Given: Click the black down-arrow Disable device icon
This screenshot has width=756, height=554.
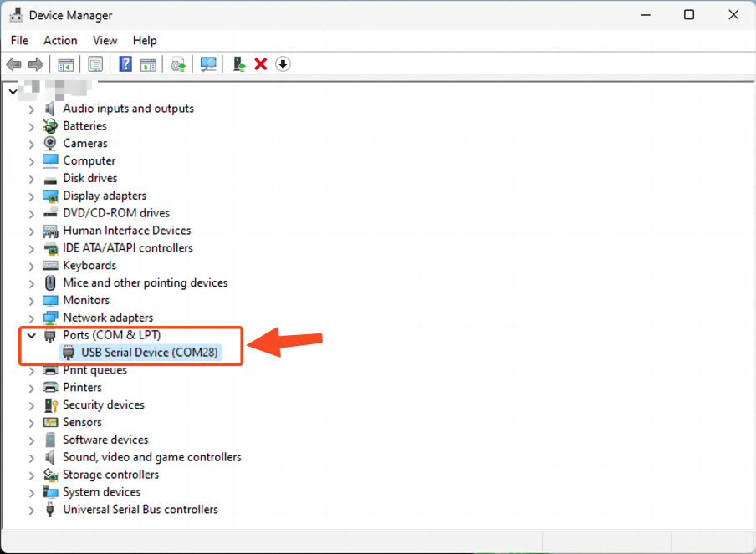Looking at the screenshot, I should click(283, 64).
